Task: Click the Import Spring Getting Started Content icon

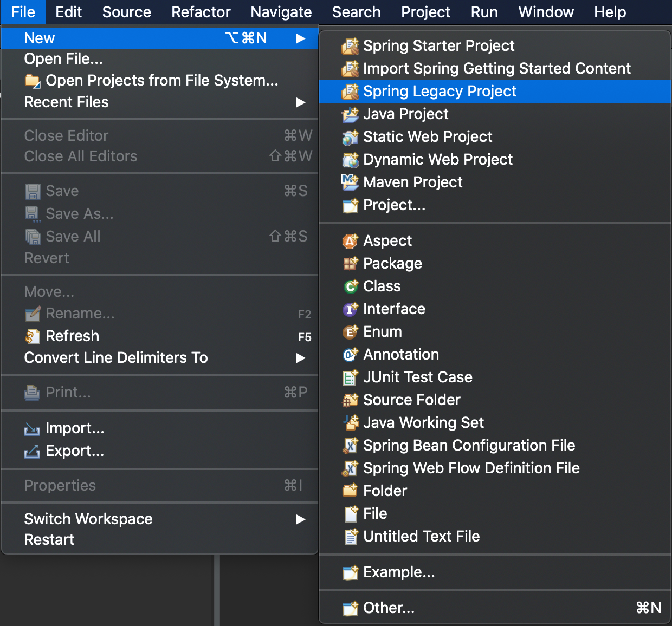Action: [350, 69]
